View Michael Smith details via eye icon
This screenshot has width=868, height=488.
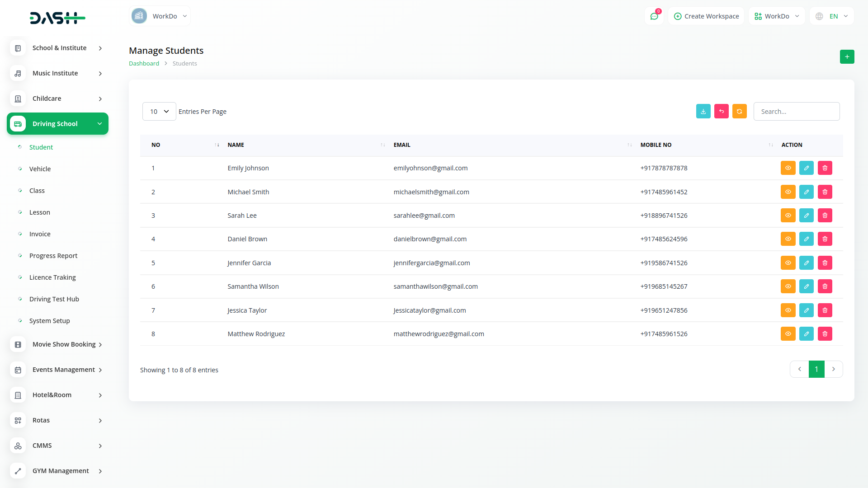(x=788, y=192)
